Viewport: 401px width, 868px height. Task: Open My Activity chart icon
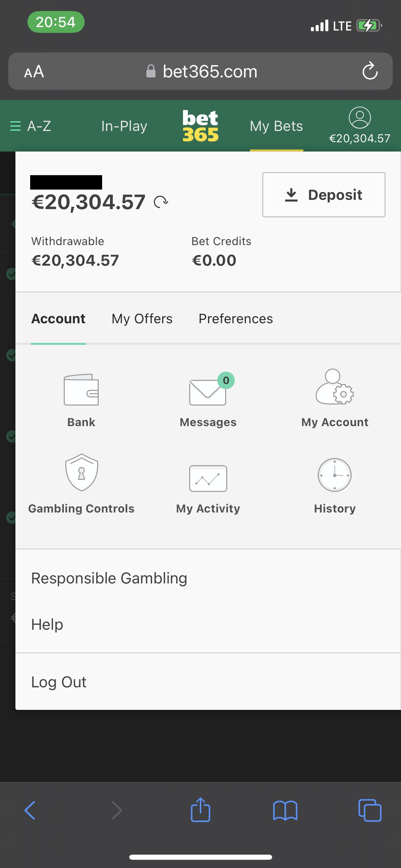208,478
